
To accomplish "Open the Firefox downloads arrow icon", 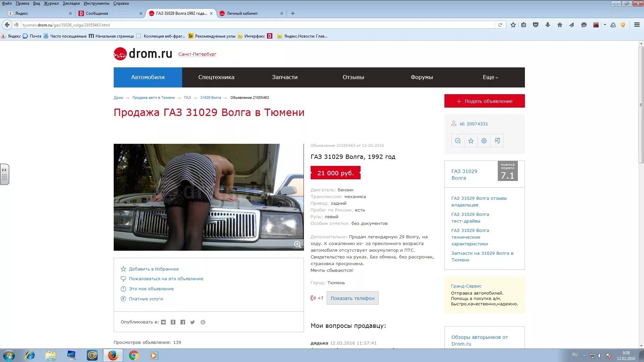I will point(548,25).
